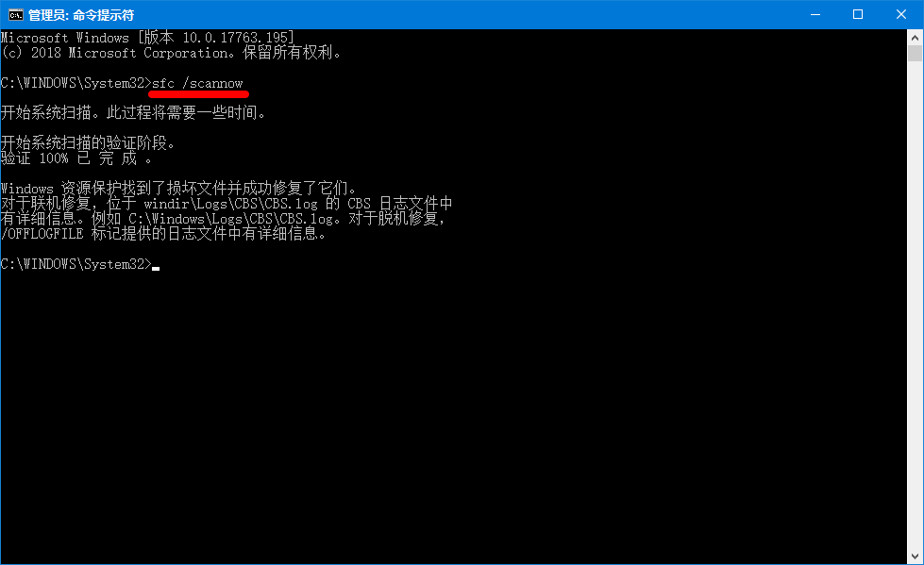This screenshot has height=565, width=924.
Task: Click the vertical scrollbar thumb
Action: 915,53
